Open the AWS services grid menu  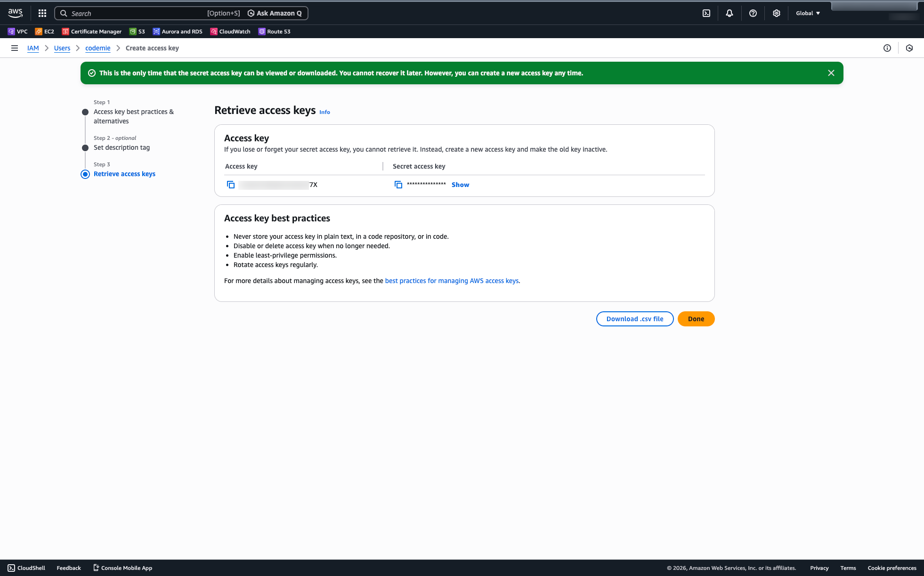42,13
